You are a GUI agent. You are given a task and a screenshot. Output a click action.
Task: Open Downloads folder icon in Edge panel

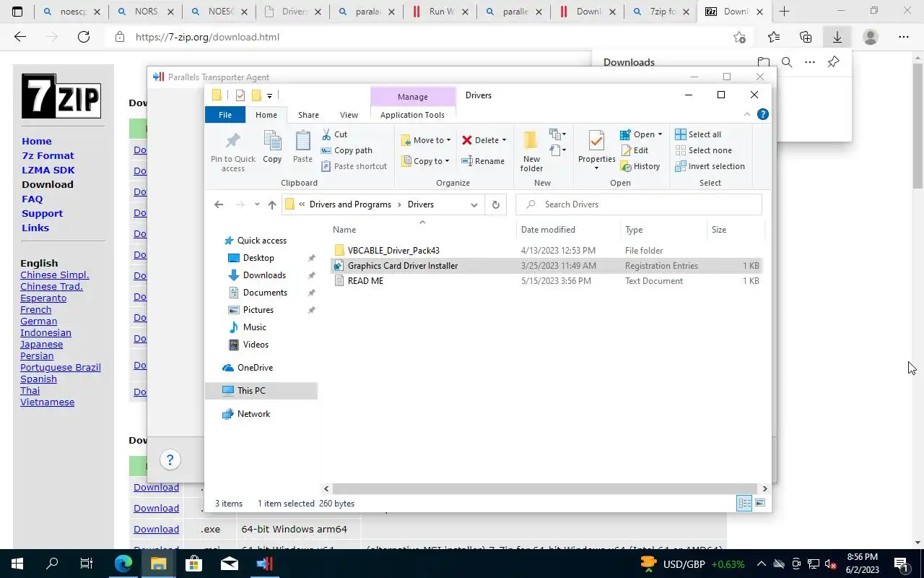pyautogui.click(x=764, y=62)
